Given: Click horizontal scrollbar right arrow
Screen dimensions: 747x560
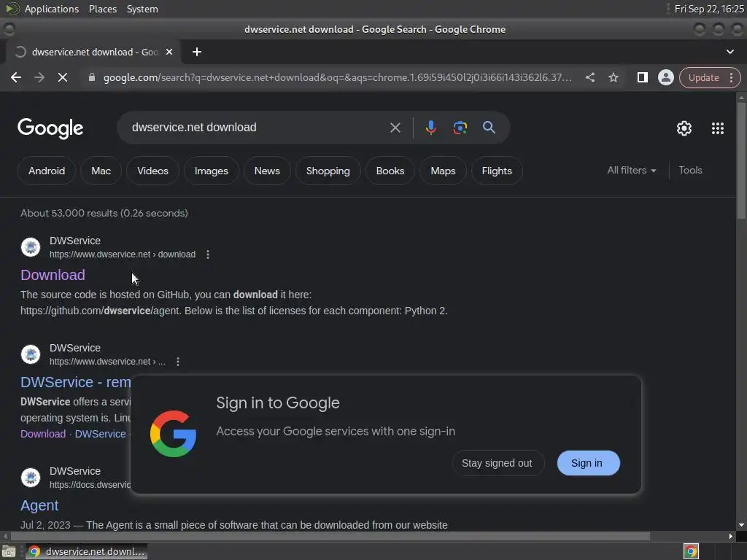Looking at the screenshot, I should (730, 536).
